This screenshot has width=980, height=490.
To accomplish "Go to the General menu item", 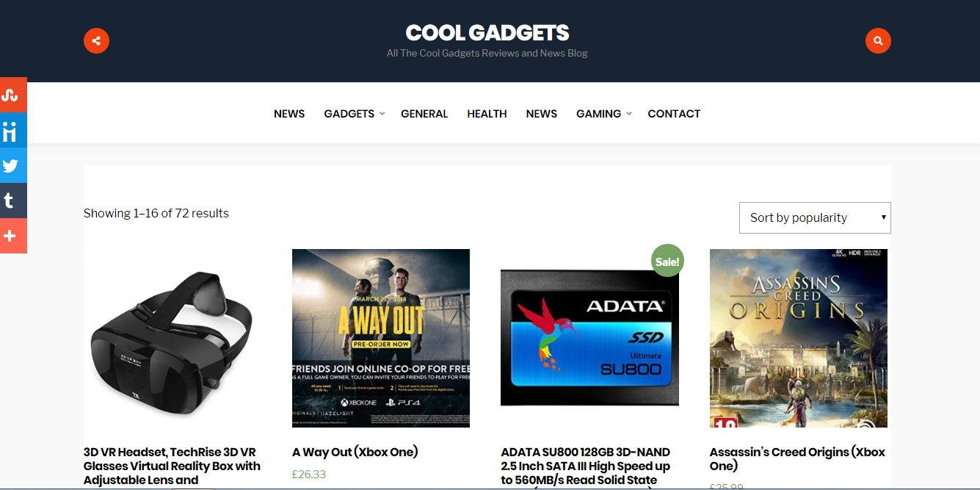I will click(x=424, y=114).
